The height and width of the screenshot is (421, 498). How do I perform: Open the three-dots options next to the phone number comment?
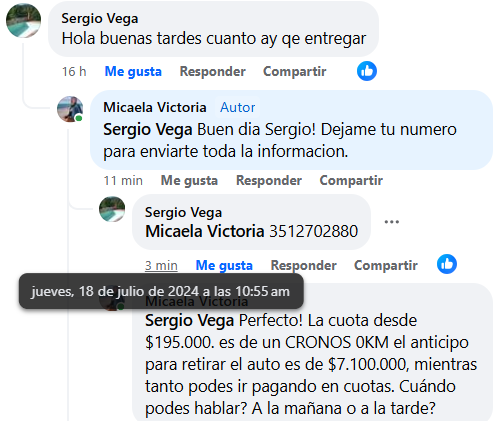(x=392, y=222)
